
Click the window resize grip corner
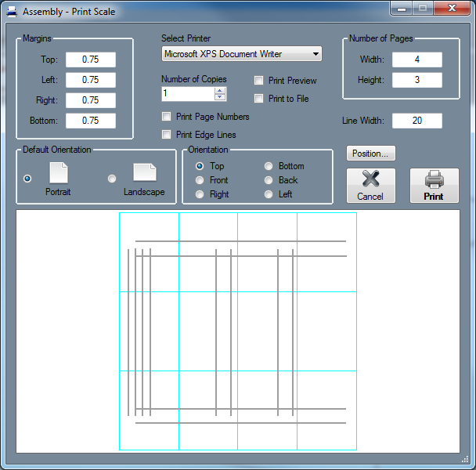click(x=465, y=459)
